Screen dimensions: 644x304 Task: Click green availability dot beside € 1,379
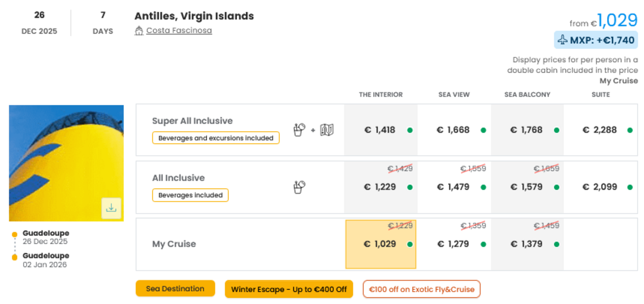[557, 244]
